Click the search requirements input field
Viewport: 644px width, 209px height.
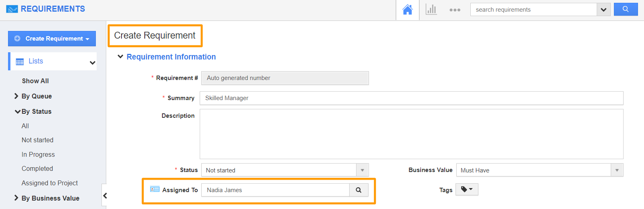click(x=534, y=10)
